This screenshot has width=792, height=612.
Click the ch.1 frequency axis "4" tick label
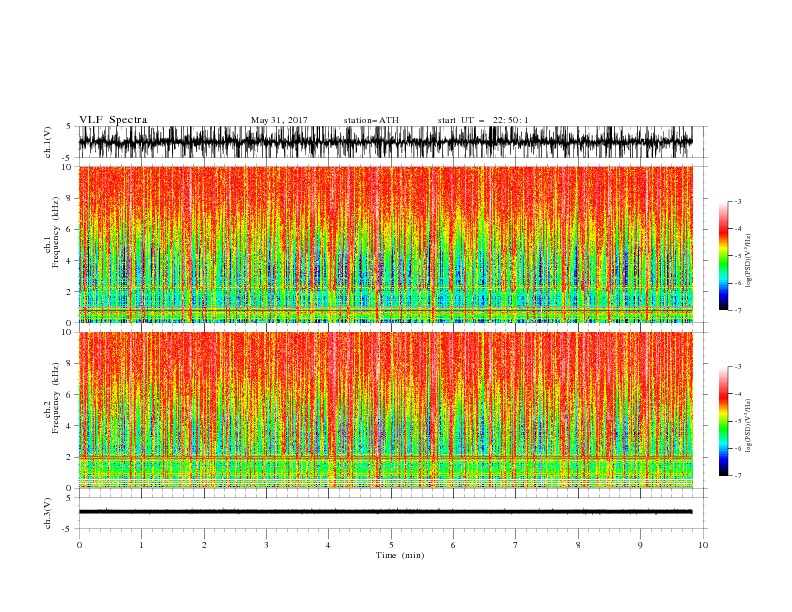pyautogui.click(x=69, y=261)
